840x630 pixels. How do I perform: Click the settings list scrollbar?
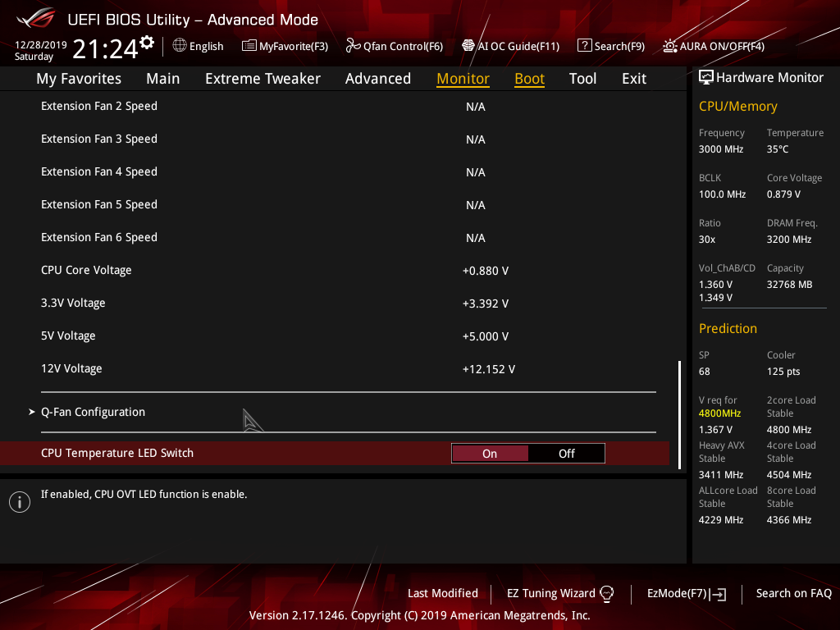click(x=679, y=415)
